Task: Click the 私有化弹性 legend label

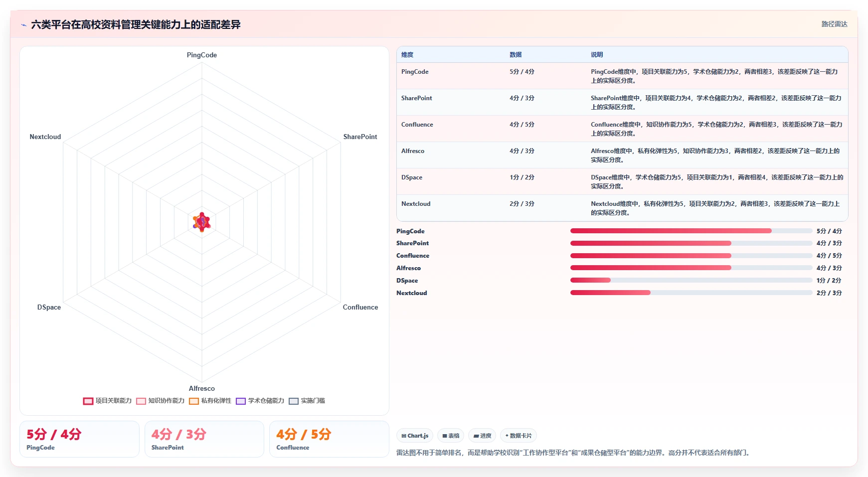Action: coord(216,401)
